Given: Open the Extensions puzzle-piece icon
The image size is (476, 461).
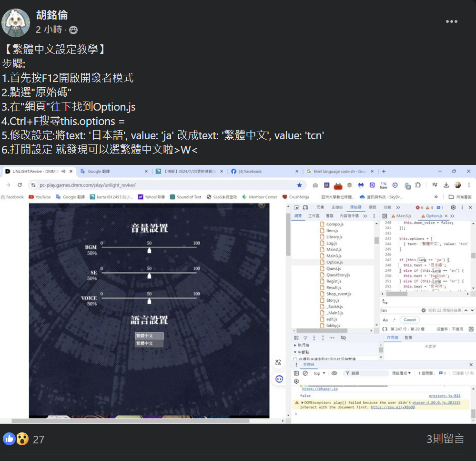Looking at the screenshot, I should pyautogui.click(x=418, y=185).
